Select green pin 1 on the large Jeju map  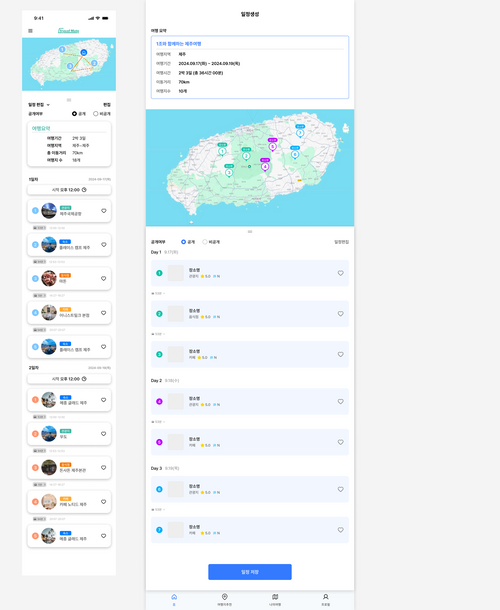point(222,150)
